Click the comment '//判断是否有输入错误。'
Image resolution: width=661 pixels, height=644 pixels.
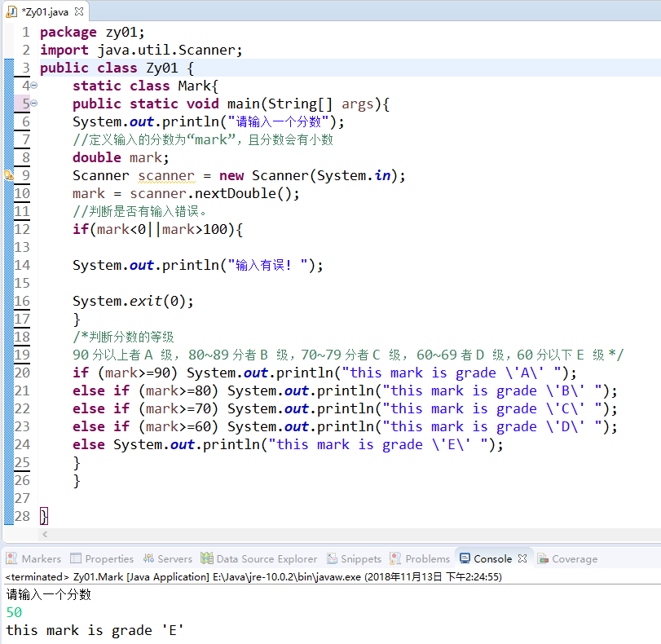point(139,211)
